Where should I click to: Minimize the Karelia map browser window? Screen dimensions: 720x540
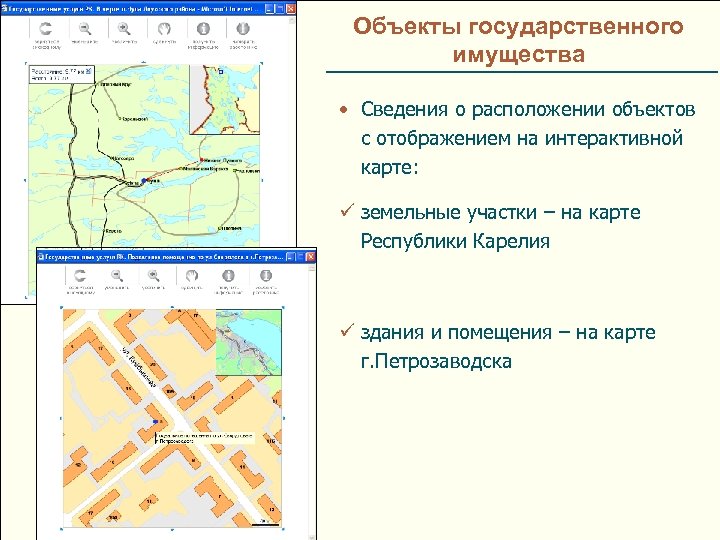tap(270, 8)
